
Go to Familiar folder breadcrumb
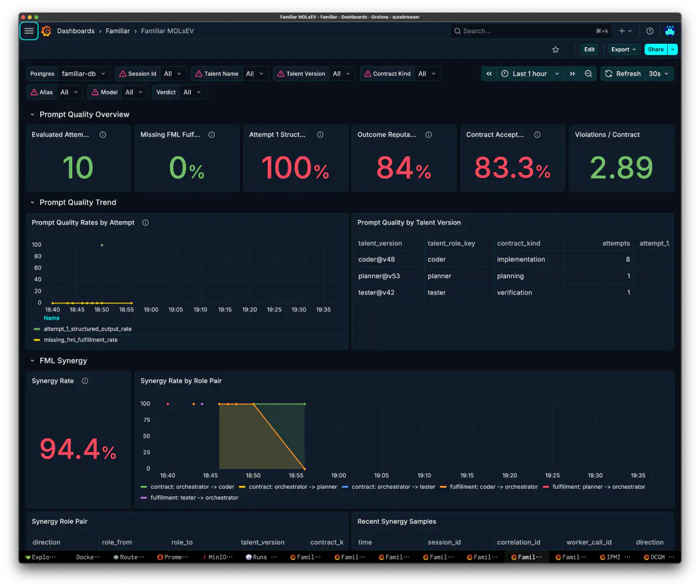pos(118,31)
